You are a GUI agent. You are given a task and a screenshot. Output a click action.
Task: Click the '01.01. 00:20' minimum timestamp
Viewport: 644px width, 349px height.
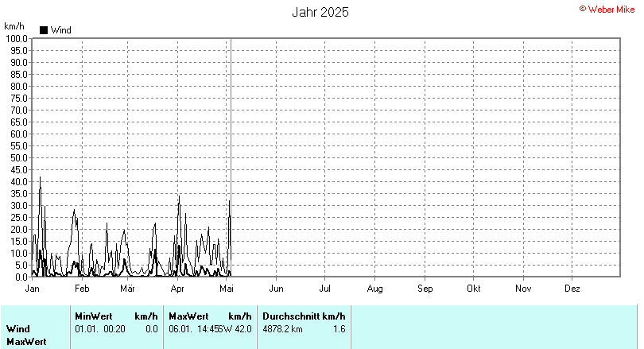point(100,329)
